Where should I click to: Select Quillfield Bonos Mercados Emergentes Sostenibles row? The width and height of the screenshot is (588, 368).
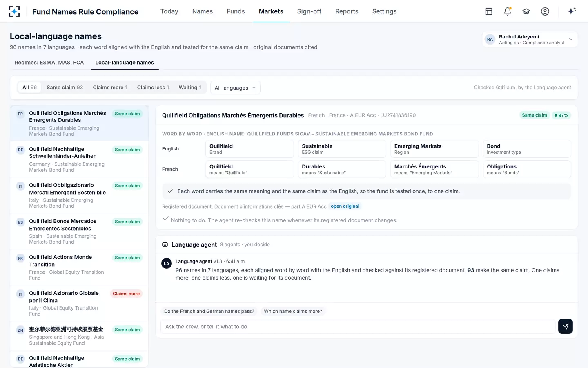(79, 231)
